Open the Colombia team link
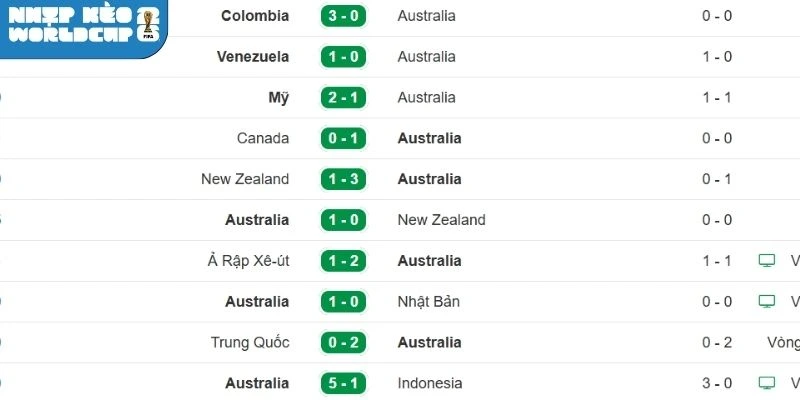The width and height of the screenshot is (800, 400). pyautogui.click(x=255, y=16)
